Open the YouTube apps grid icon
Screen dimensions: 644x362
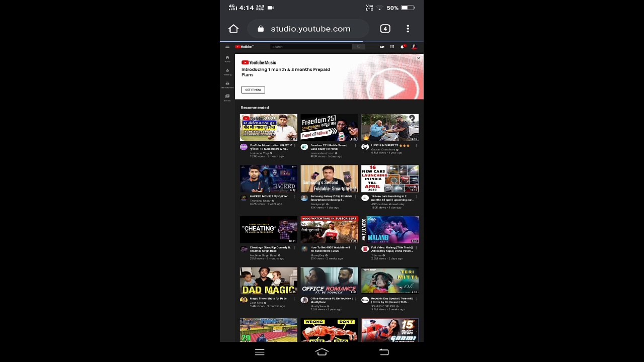[x=392, y=47]
